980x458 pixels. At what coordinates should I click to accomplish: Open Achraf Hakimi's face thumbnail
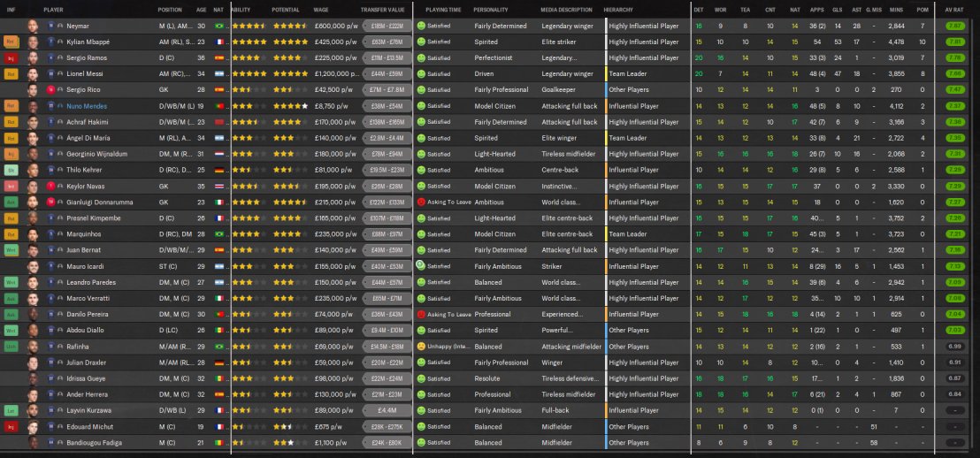(x=33, y=122)
